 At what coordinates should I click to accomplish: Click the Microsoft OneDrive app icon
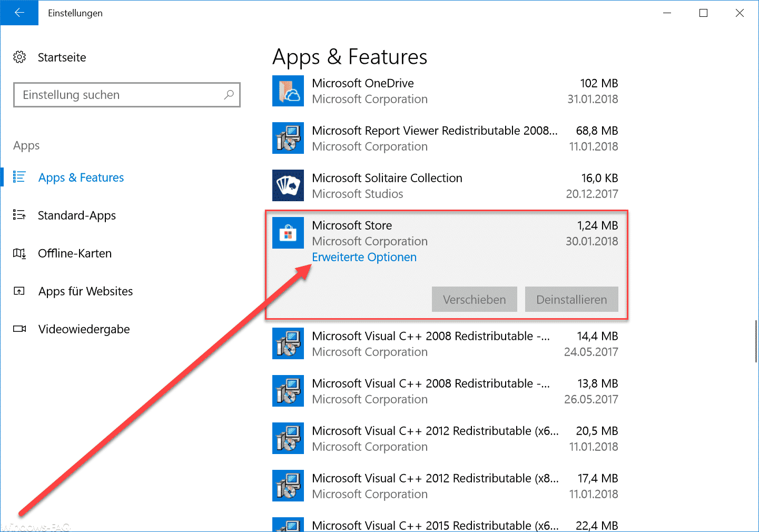point(288,91)
